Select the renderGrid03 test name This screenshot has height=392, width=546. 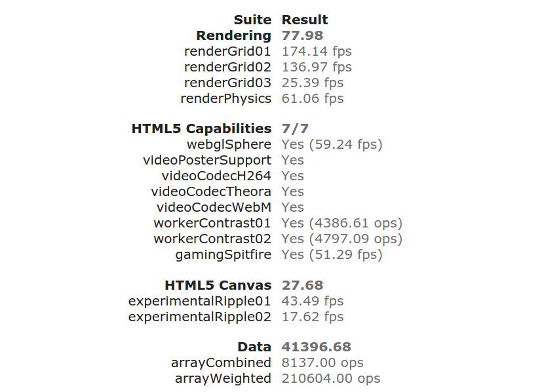227,83
